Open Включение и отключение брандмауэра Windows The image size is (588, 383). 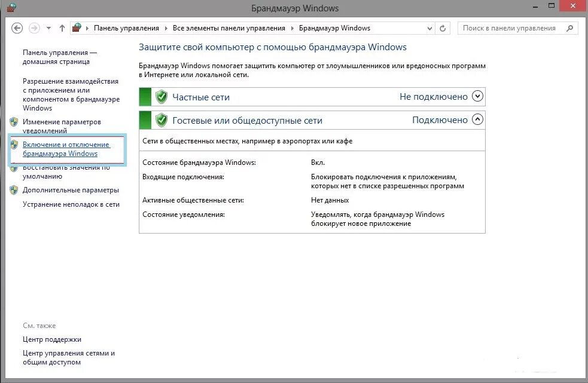pyautogui.click(x=66, y=149)
